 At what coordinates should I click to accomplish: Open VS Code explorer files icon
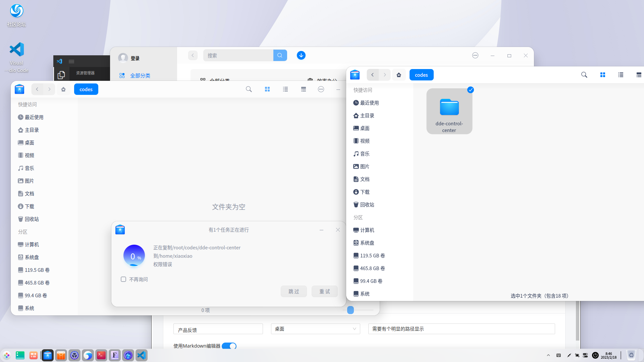tap(61, 75)
